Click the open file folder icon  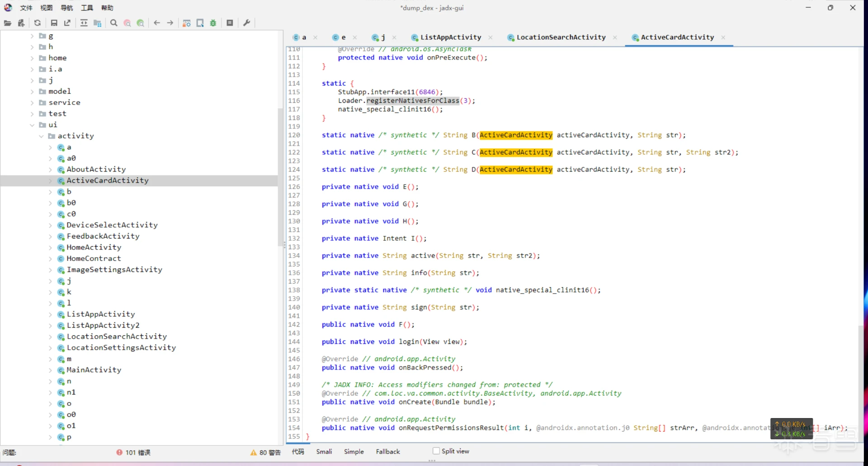8,23
